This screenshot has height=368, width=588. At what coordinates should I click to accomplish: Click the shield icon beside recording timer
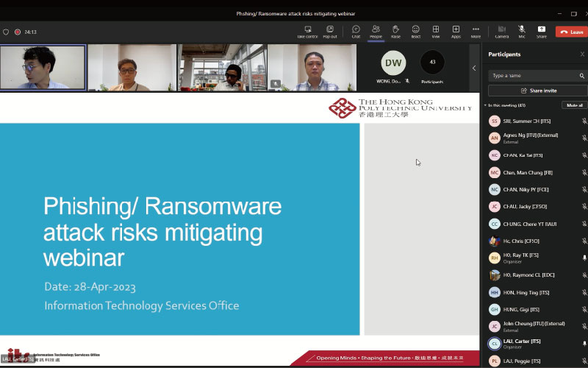pos(7,32)
